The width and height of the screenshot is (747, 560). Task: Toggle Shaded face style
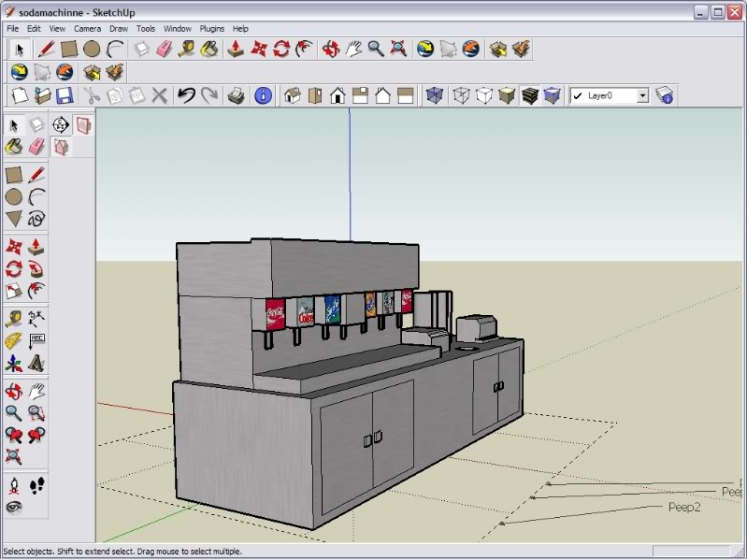(x=507, y=95)
